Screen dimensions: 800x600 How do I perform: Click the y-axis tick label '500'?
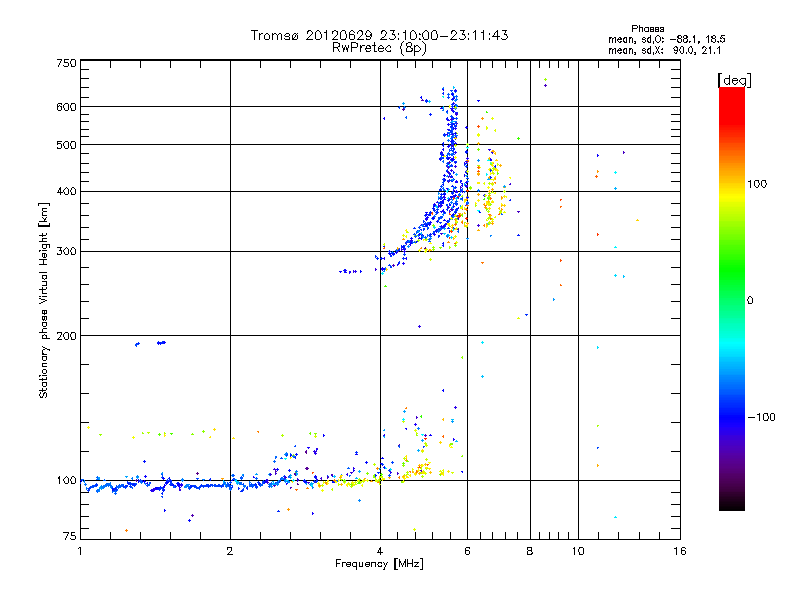67,145
